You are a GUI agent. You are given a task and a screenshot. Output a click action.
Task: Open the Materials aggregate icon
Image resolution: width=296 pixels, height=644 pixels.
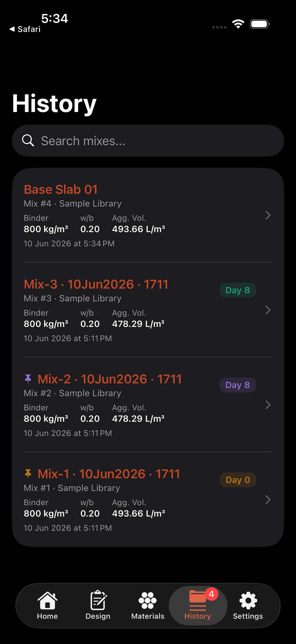point(148,600)
